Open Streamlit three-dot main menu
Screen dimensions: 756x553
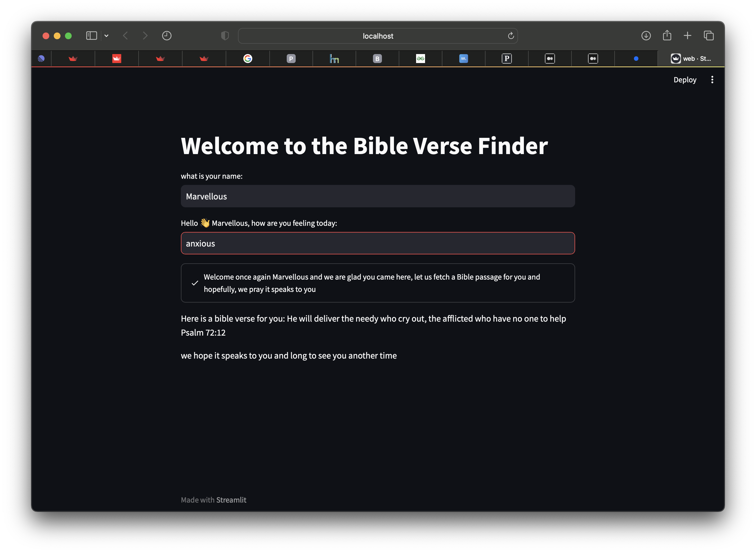point(712,80)
